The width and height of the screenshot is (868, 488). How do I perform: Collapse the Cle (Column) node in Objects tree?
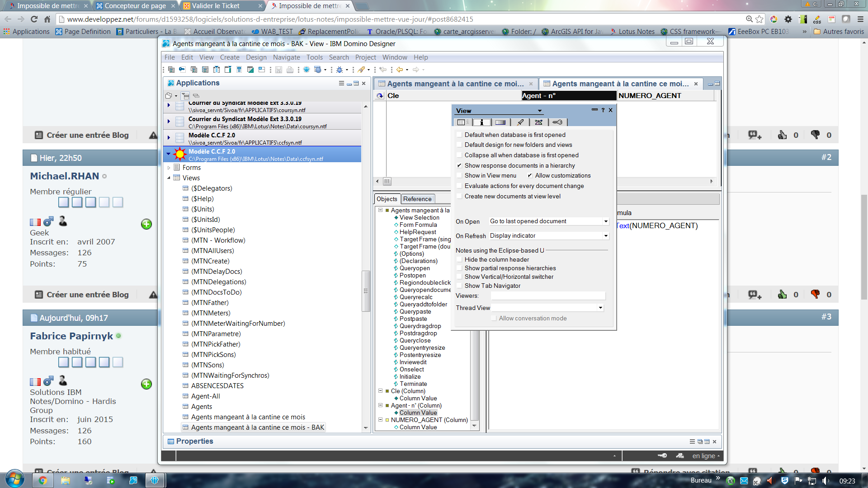pyautogui.click(x=380, y=391)
